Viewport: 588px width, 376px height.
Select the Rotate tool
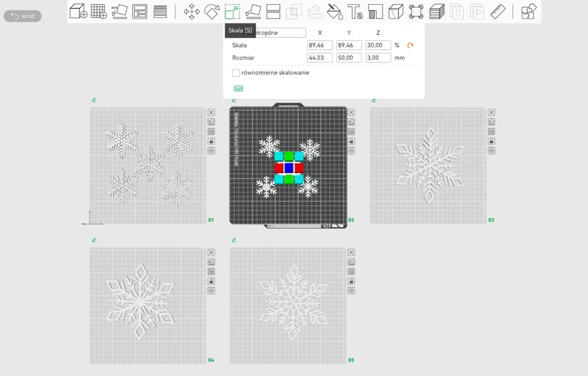click(212, 11)
